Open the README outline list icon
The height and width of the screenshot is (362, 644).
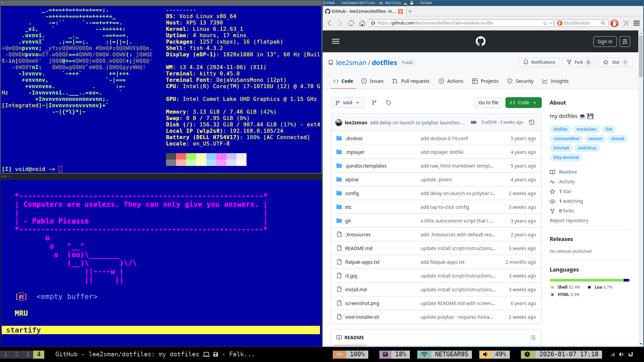pos(533,338)
